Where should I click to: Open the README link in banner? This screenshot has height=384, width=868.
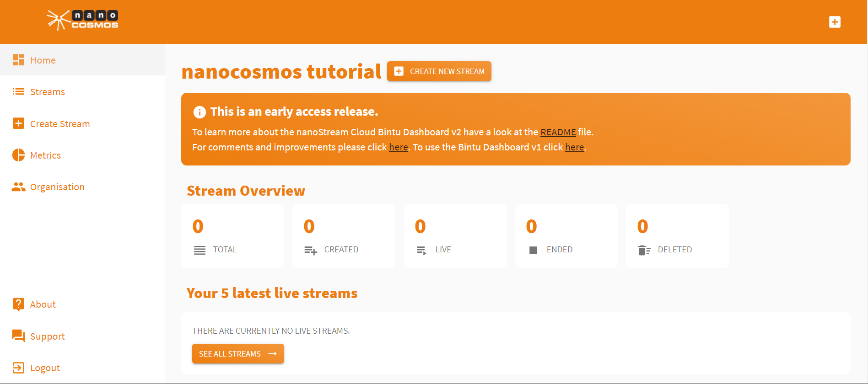[x=558, y=132]
